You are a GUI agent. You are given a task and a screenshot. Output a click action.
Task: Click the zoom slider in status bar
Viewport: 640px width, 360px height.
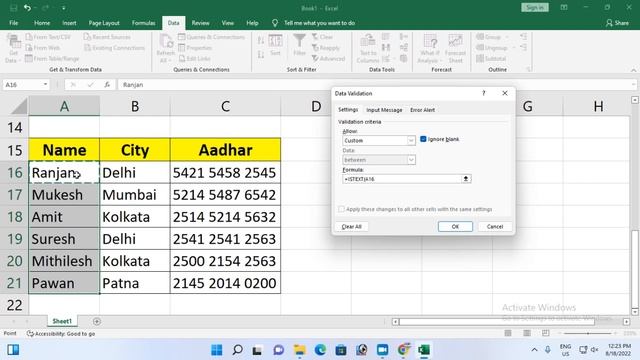[x=588, y=333]
